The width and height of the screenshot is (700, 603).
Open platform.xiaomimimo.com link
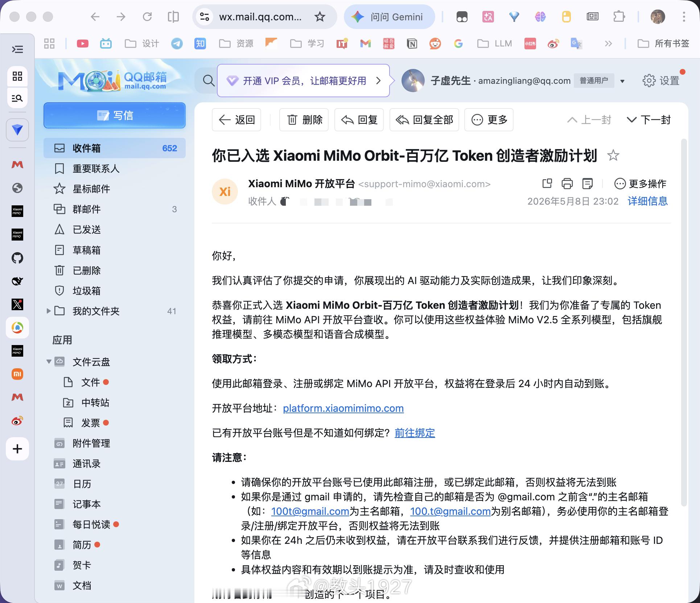[x=343, y=408]
